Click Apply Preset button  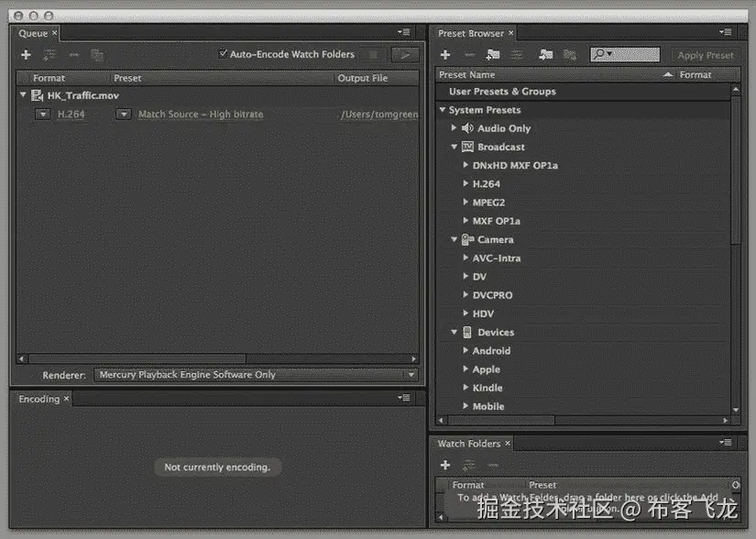pos(706,55)
